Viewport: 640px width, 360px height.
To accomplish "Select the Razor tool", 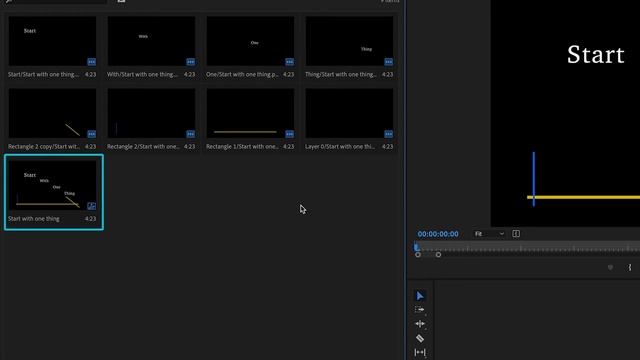I will click(420, 338).
